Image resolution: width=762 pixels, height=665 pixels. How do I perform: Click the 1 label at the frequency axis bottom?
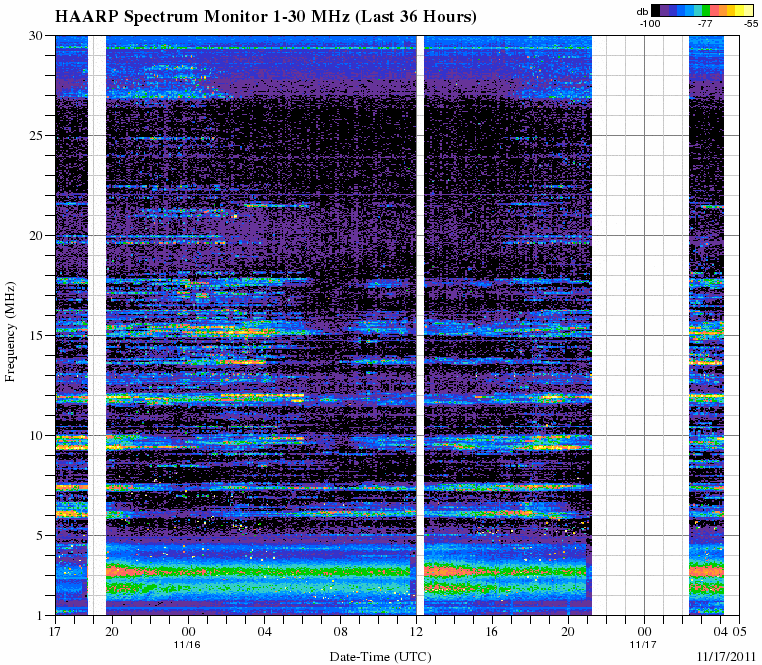point(40,615)
